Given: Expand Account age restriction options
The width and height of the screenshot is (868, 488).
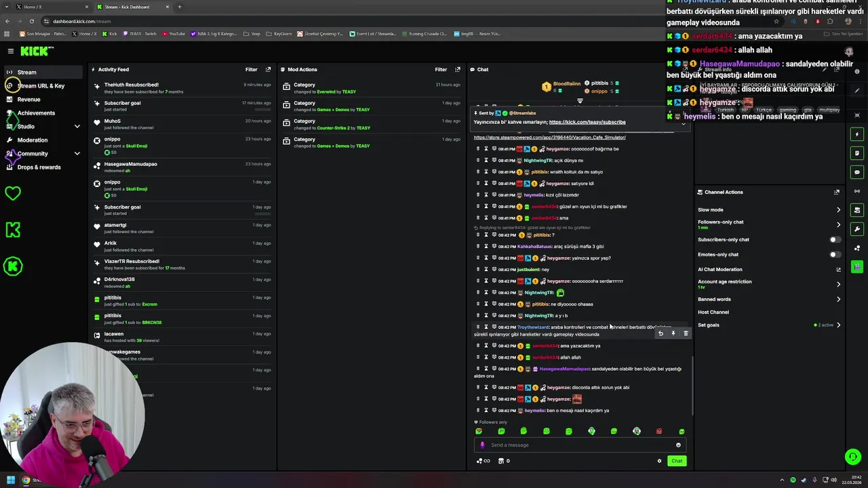Looking at the screenshot, I should (x=838, y=284).
